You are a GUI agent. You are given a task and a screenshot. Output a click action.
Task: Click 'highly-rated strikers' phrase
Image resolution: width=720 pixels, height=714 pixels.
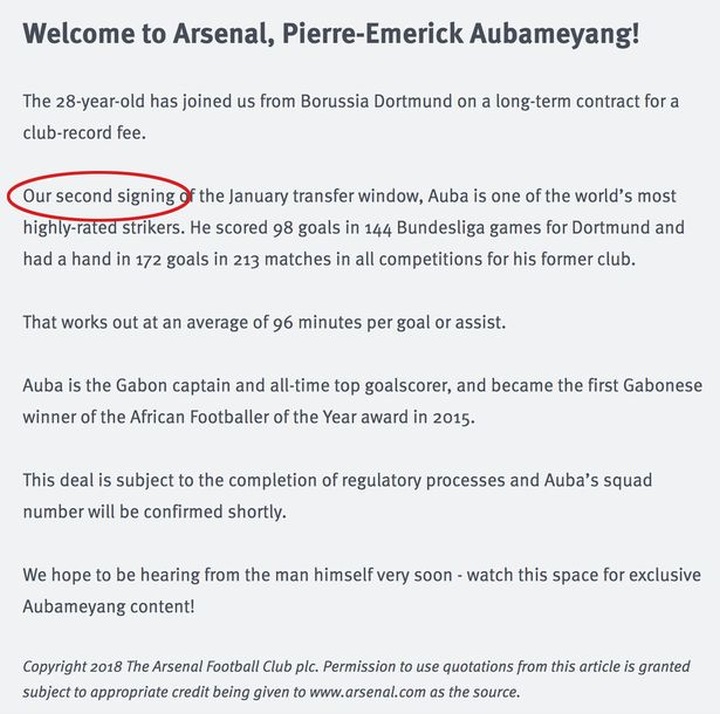click(x=104, y=228)
